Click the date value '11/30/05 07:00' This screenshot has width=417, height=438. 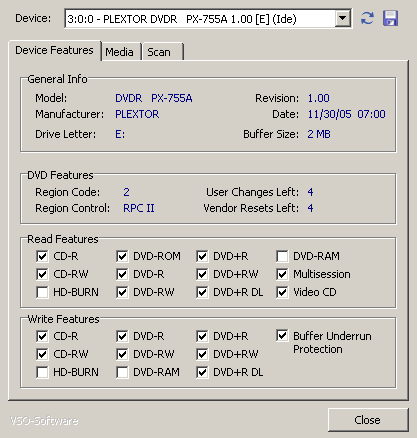pos(347,114)
